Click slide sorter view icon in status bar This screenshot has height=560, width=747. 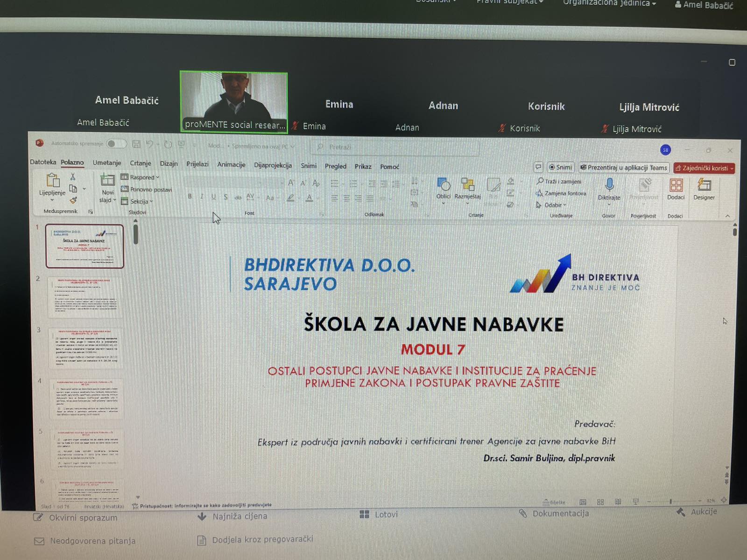click(600, 502)
